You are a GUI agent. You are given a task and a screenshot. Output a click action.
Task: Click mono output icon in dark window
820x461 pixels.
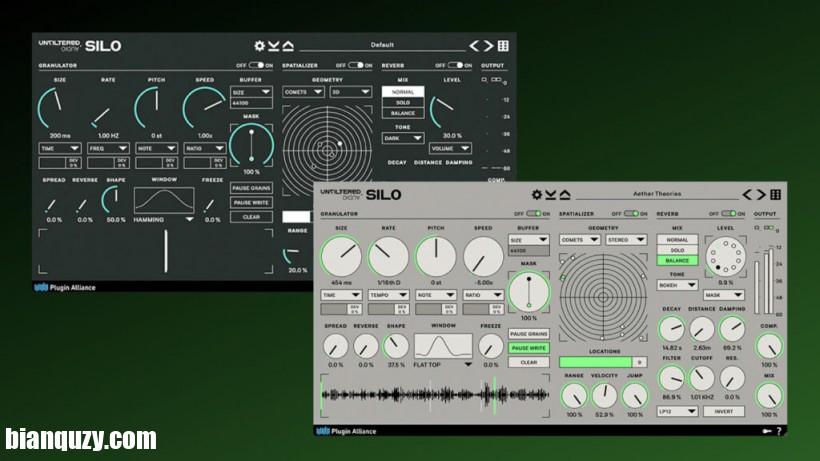pyautogui.click(x=484, y=79)
